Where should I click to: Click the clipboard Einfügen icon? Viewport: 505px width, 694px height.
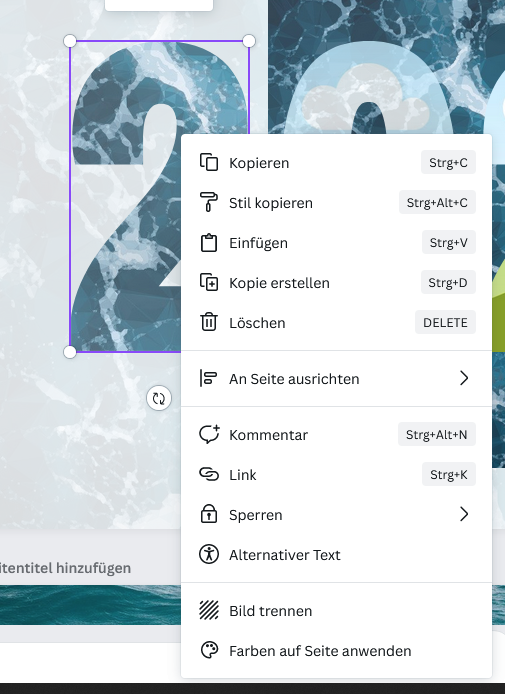(209, 243)
